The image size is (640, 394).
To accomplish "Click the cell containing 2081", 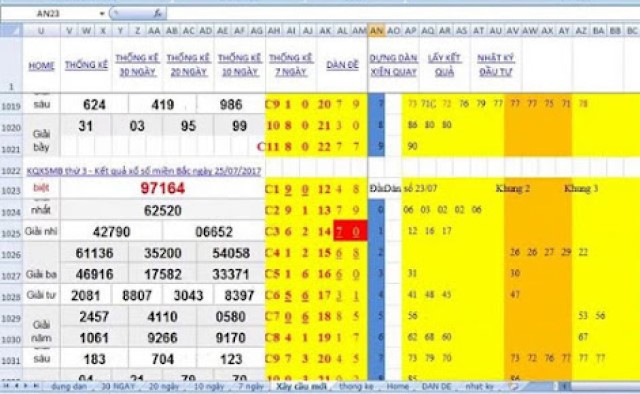I will pos(86,295).
